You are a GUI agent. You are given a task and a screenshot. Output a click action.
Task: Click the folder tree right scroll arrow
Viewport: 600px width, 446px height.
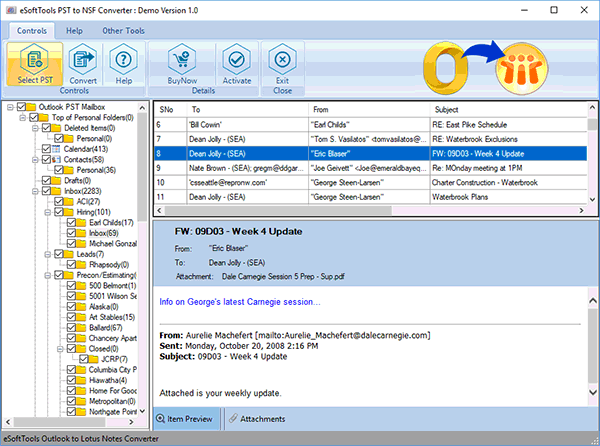pyautogui.click(x=131, y=422)
